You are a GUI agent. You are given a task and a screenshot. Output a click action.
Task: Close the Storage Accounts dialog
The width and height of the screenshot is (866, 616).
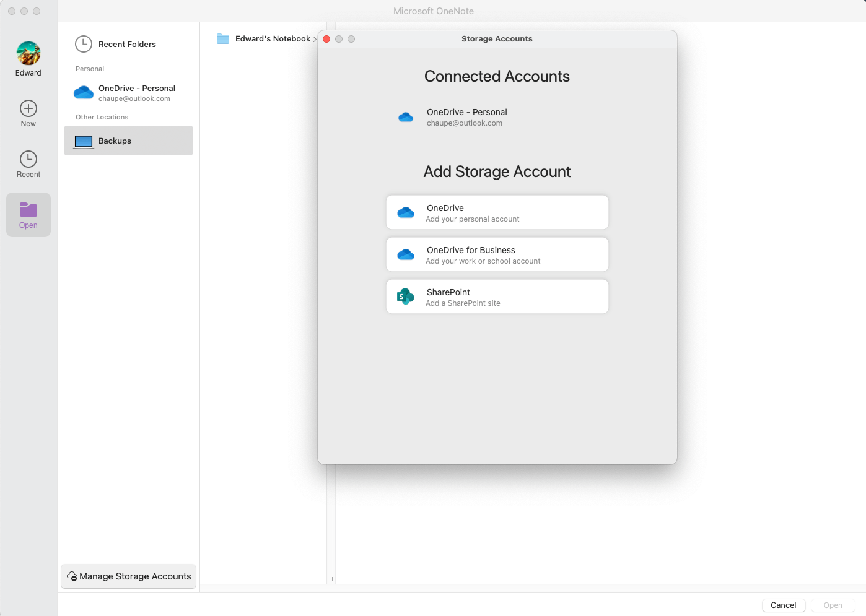point(326,39)
